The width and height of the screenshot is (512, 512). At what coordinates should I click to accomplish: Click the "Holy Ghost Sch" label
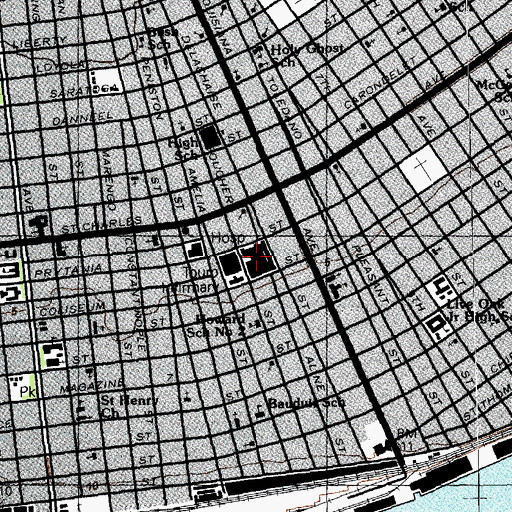point(306,55)
